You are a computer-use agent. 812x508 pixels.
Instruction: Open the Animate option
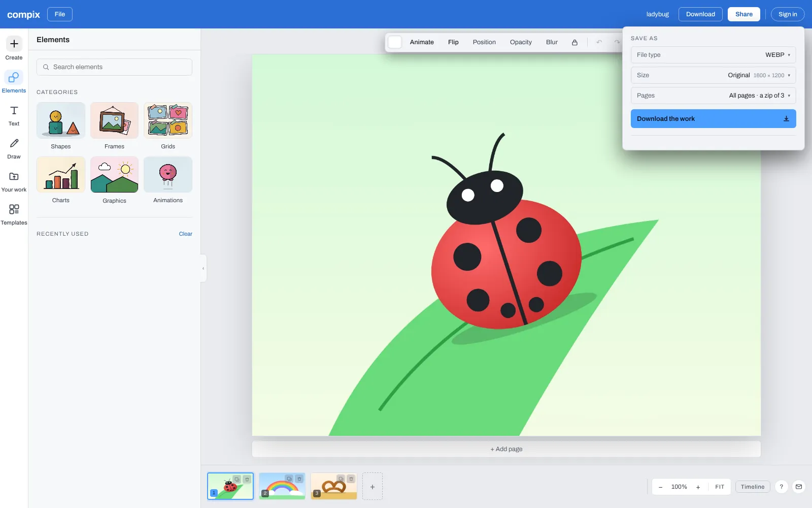tap(422, 42)
